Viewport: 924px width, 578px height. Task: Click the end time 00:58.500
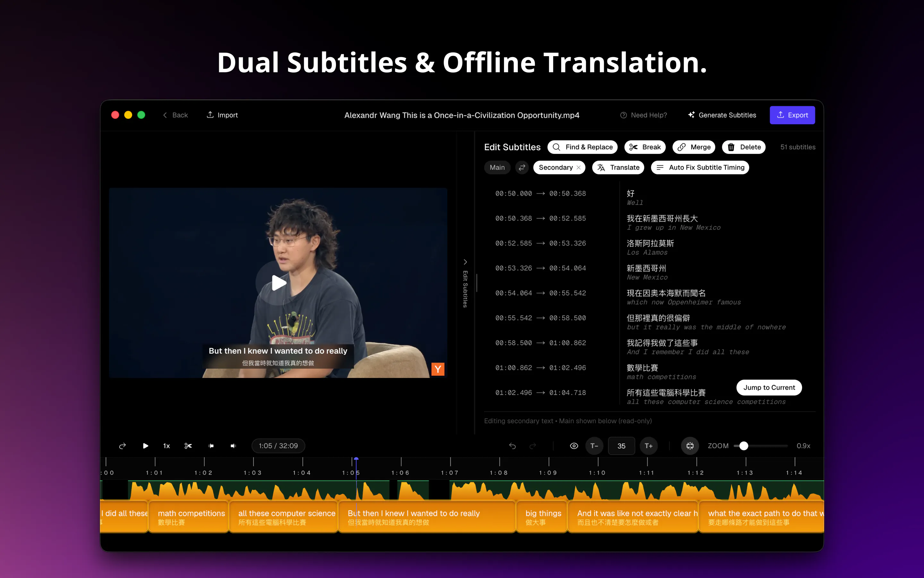(567, 318)
